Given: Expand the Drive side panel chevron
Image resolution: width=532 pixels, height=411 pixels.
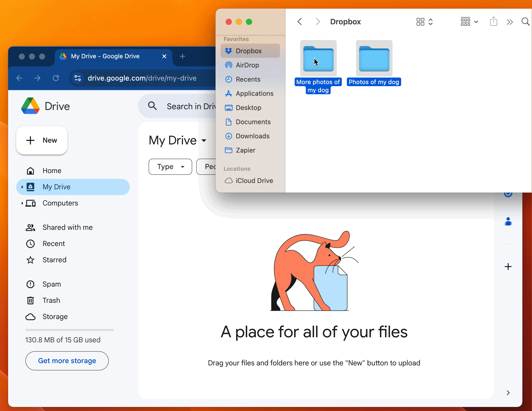Looking at the screenshot, I should (508, 393).
